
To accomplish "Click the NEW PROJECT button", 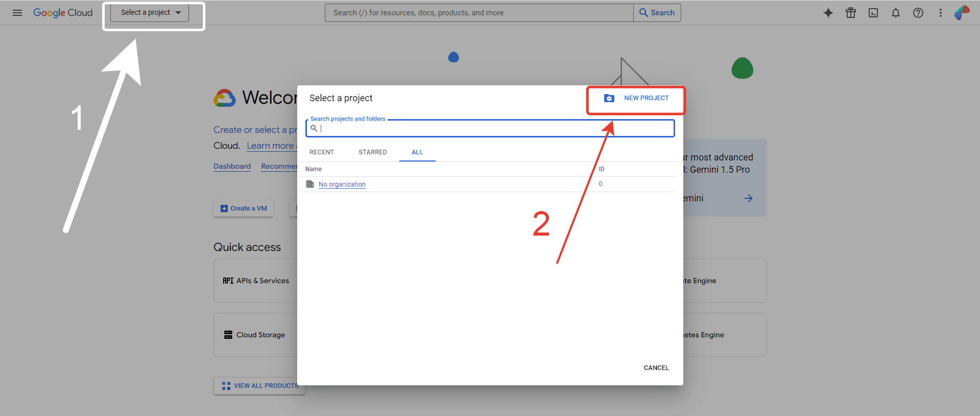I will click(x=636, y=98).
